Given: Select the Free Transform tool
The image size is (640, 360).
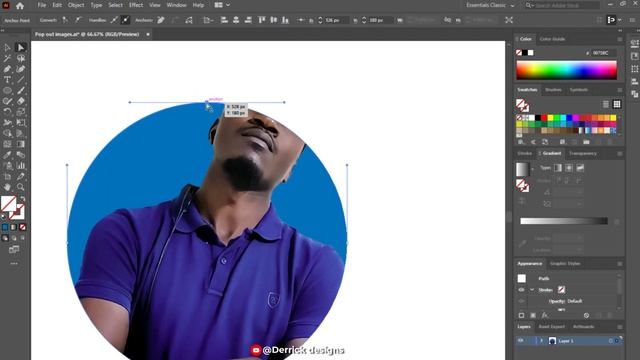Looking at the screenshot, I should [x=21, y=122].
